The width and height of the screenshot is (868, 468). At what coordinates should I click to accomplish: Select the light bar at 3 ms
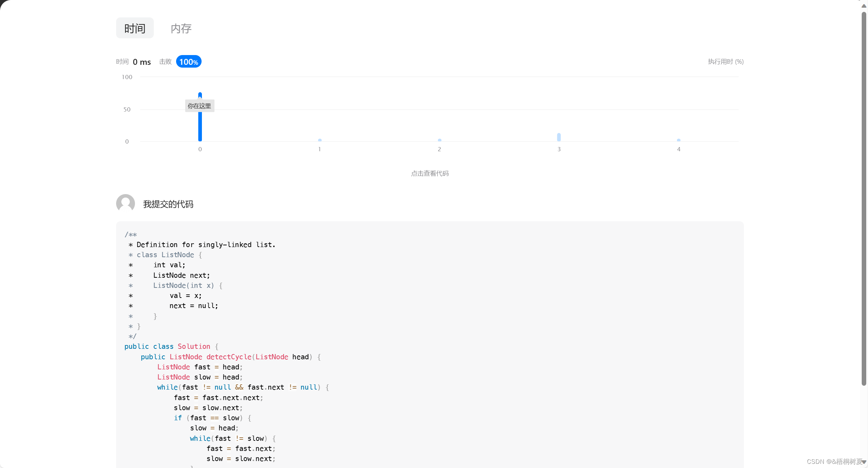pos(559,137)
